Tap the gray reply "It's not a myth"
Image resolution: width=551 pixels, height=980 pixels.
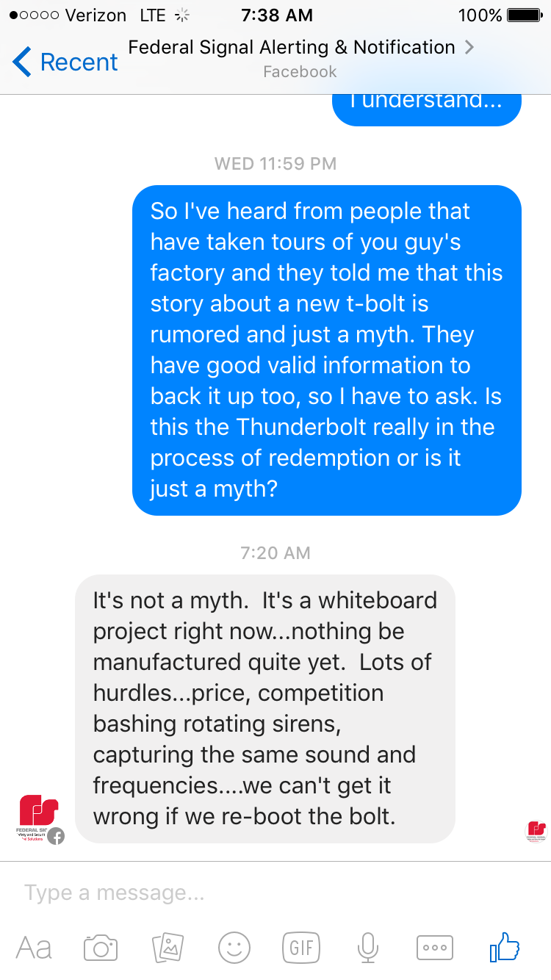tap(265, 709)
